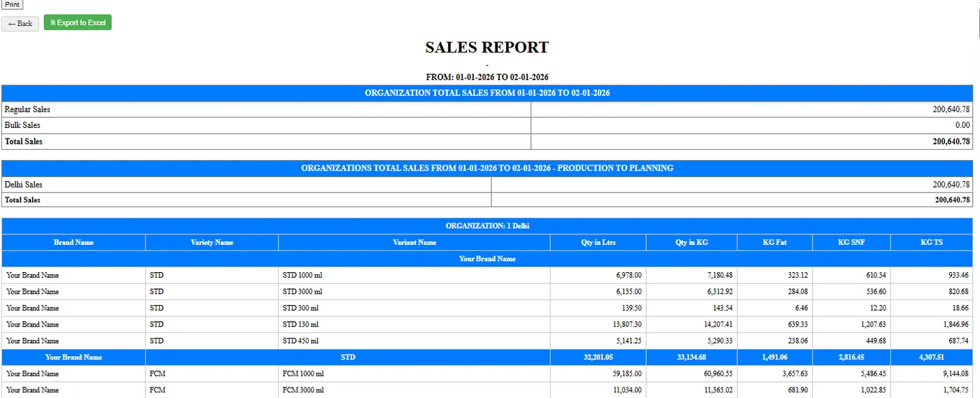
Task: Click the Delhi Sales label
Action: tap(23, 185)
